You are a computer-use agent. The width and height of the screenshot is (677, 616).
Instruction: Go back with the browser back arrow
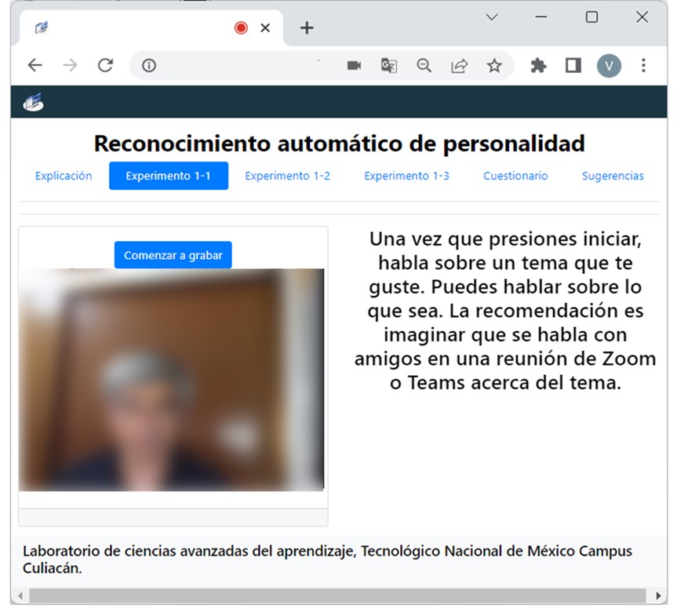pos(35,65)
